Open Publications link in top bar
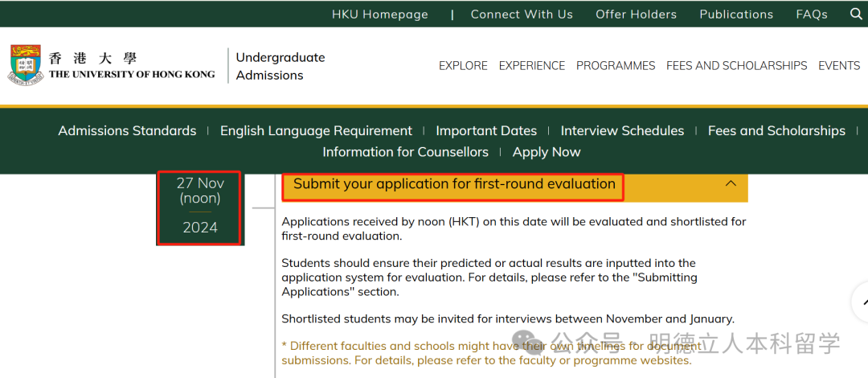This screenshot has height=378, width=868. coord(736,14)
